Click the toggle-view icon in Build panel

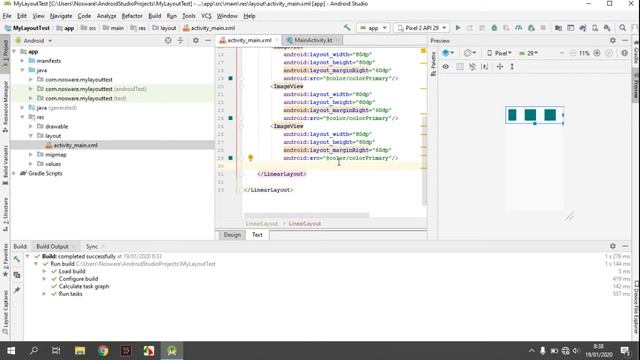tap(17, 275)
